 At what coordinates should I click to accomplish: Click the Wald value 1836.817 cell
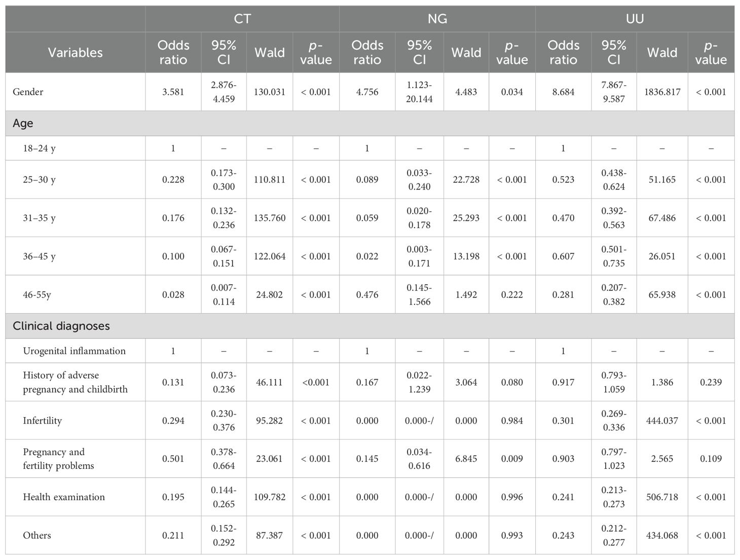tap(662, 92)
